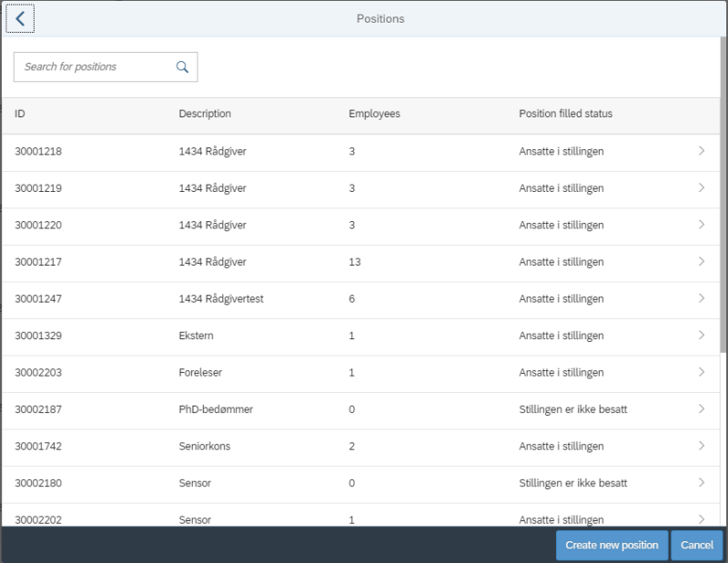Open details arrow for position 30002202
The image size is (728, 563).
tap(701, 519)
